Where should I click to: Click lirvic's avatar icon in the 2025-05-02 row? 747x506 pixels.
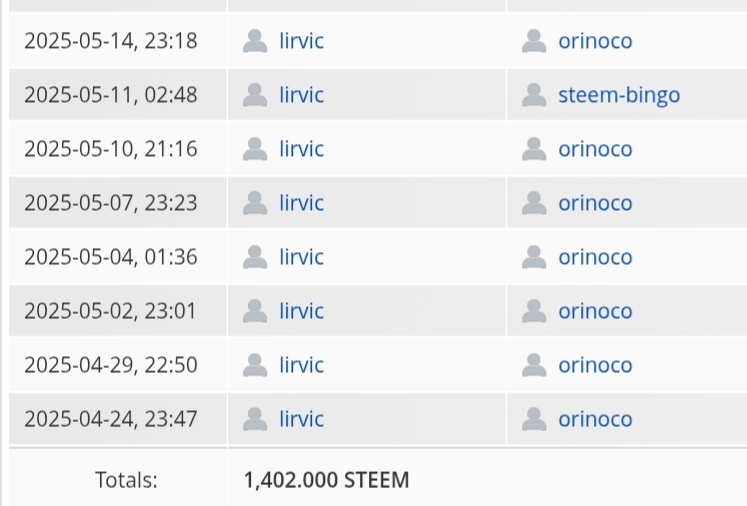255,311
